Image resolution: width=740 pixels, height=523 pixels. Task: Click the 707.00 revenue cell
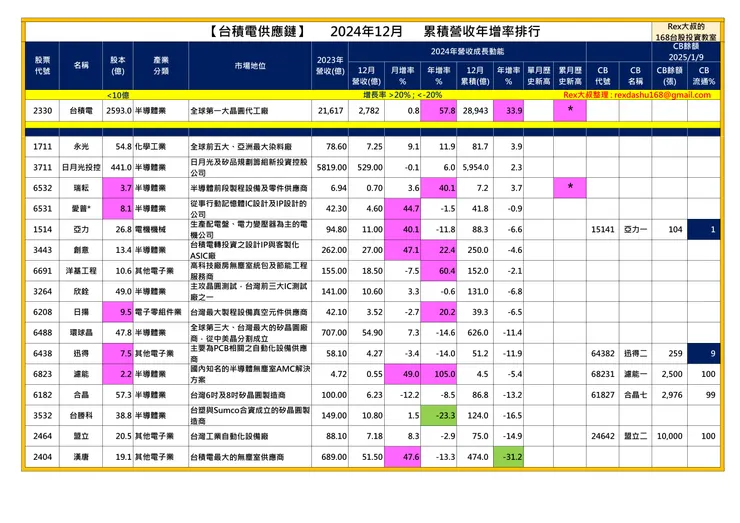[x=330, y=333]
